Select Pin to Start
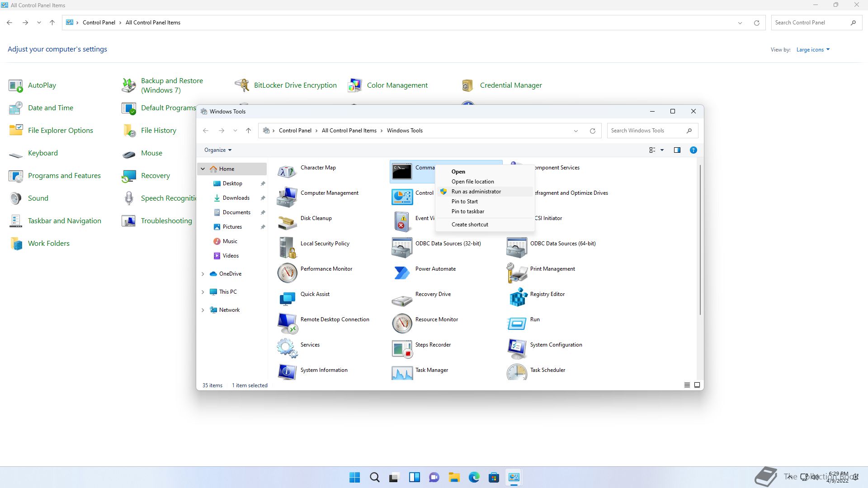Viewport: 868px width, 488px height. click(485, 202)
